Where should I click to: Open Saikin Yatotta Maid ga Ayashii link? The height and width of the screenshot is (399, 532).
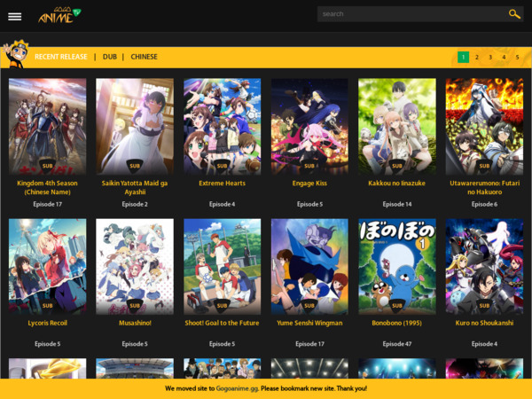click(x=135, y=187)
